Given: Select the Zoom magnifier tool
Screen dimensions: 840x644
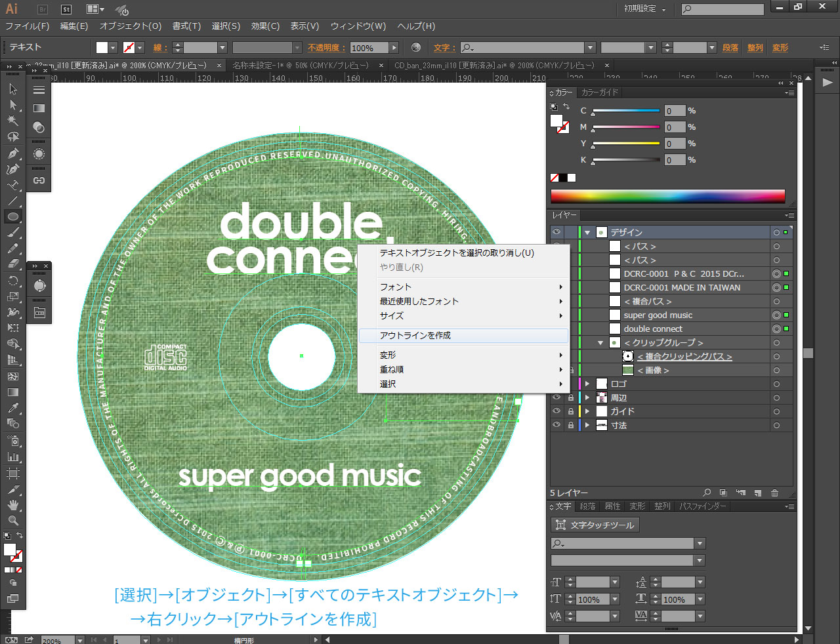Looking at the screenshot, I should coord(12,521).
